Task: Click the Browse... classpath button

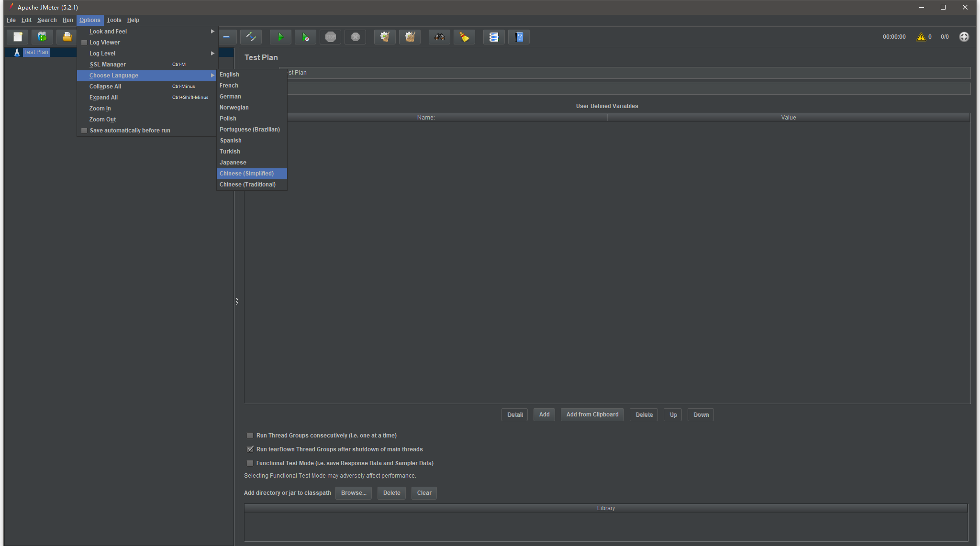Action: tap(353, 493)
